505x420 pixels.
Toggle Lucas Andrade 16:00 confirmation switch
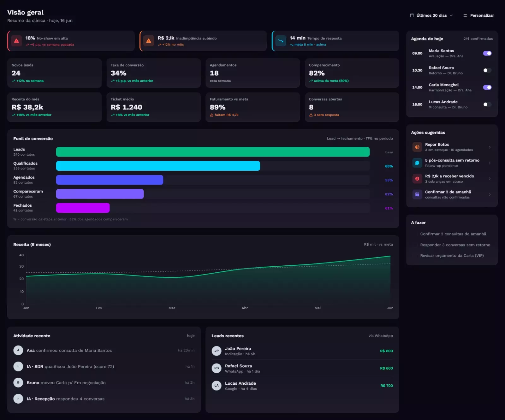(x=487, y=104)
